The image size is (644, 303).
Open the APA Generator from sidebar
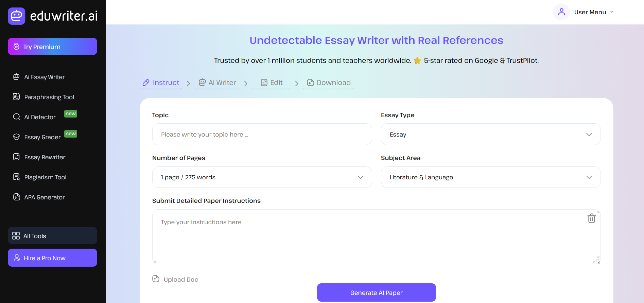pyautogui.click(x=44, y=197)
